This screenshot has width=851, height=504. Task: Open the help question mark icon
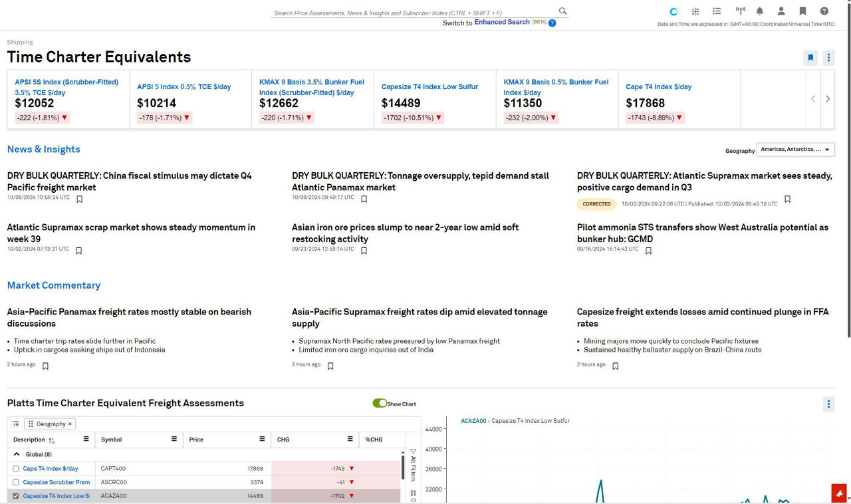pos(824,11)
